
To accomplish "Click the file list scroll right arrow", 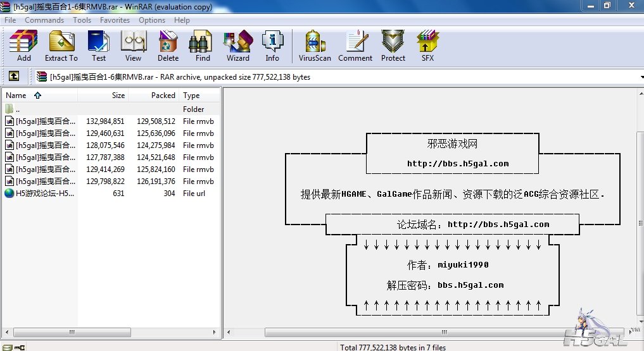I will pos(215,332).
